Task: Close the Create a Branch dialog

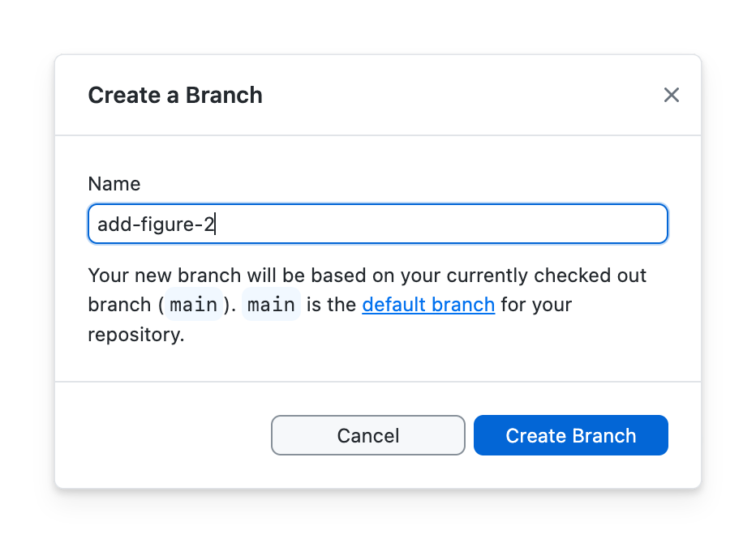Action: point(671,95)
